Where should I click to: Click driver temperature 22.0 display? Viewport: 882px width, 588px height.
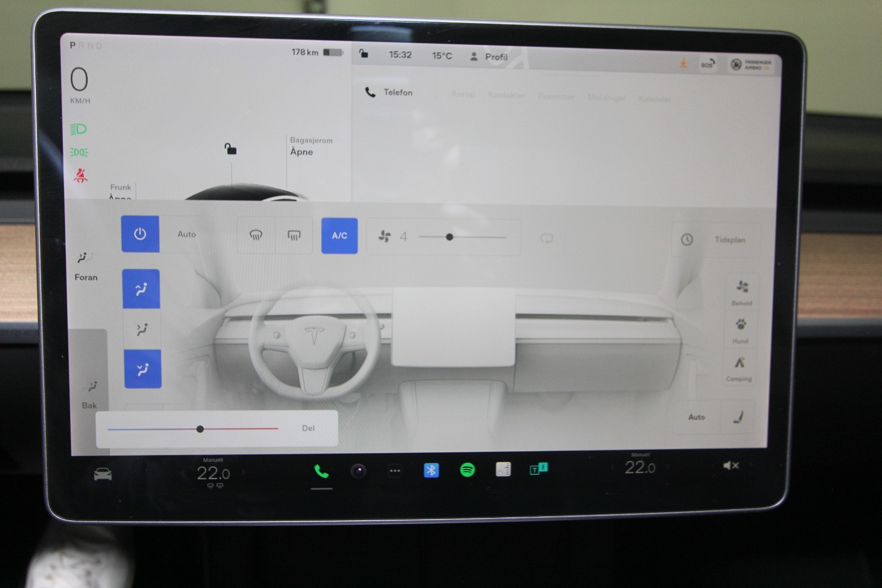tap(213, 473)
